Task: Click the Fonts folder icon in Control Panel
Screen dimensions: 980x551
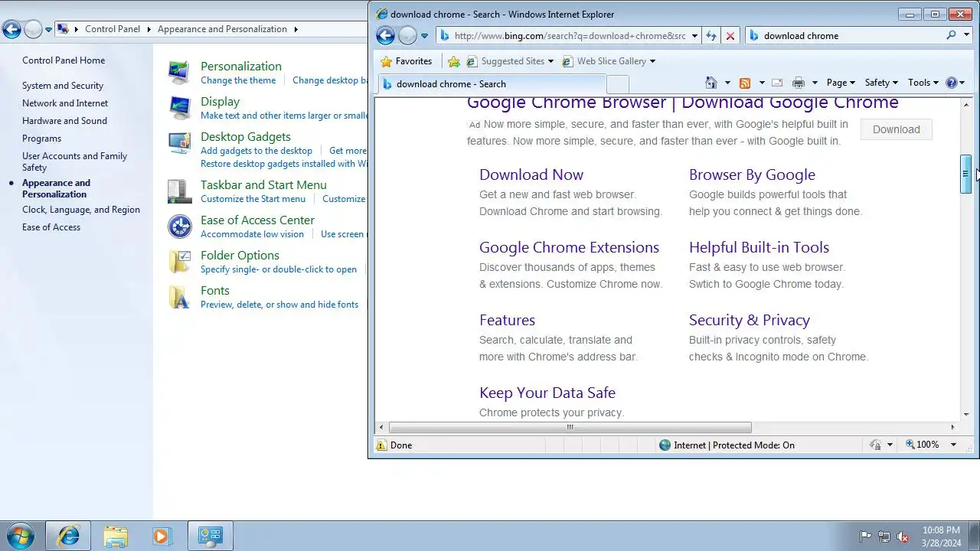Action: [x=179, y=296]
